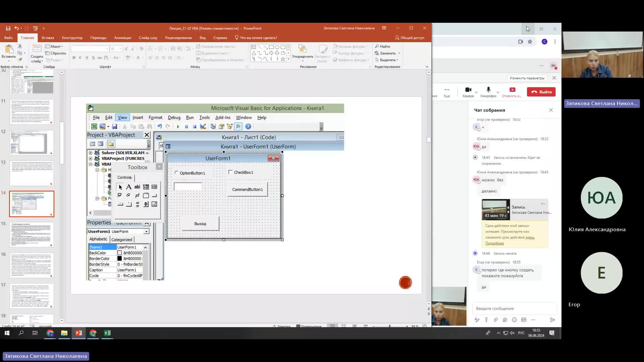The height and width of the screenshot is (362, 644).
Task: Open the Ещё more options in Teams
Action: coord(447,92)
